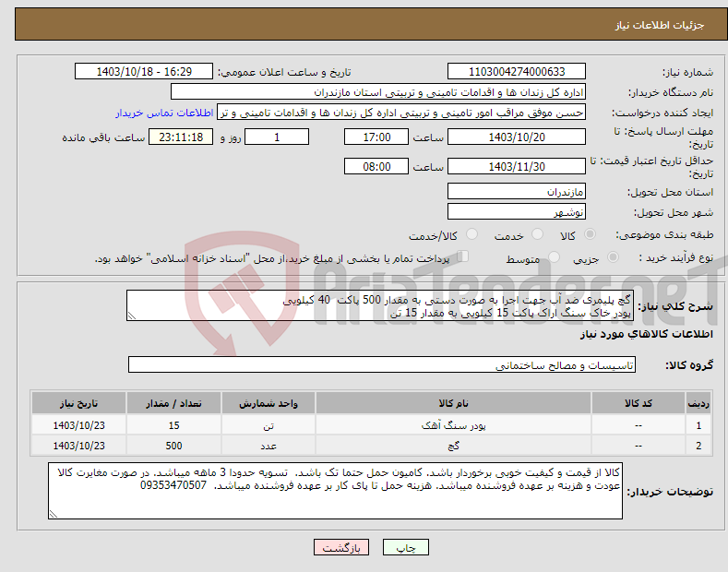Viewport: 728px width, 572px height.
Task: Click the delivery city field نوشهر
Action: tap(517, 211)
